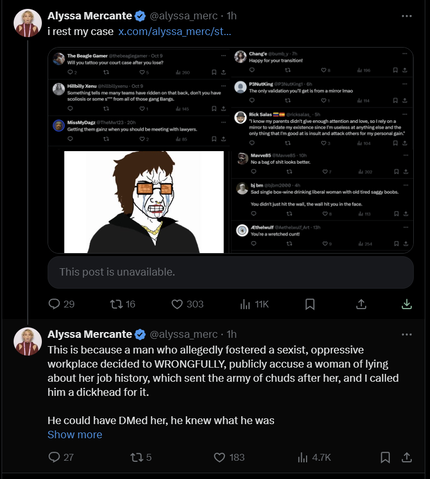Screen dimensions: 430x479
Task: Like the post with 303 likes
Action: pos(187,304)
